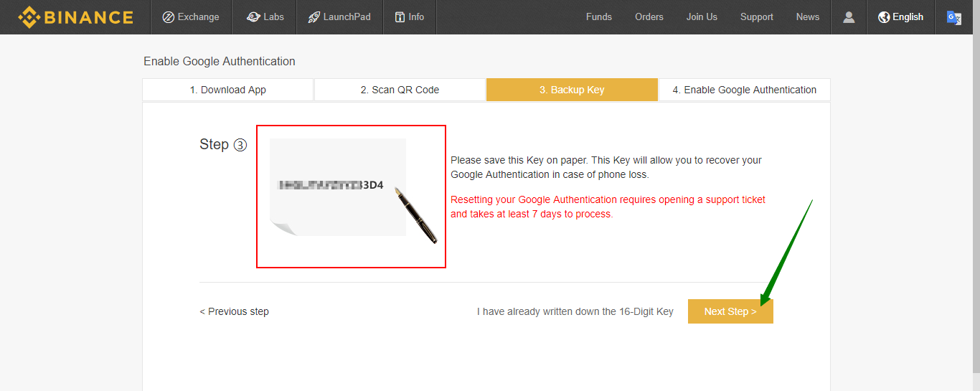The width and height of the screenshot is (980, 391).
Task: Open the LaunchPad page
Action: click(x=339, y=17)
